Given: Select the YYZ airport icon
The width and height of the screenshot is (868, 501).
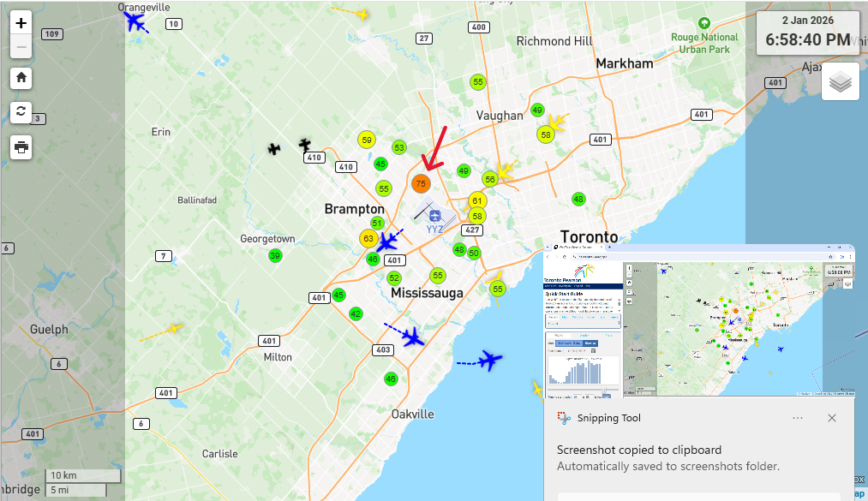Looking at the screenshot, I should point(434,214).
